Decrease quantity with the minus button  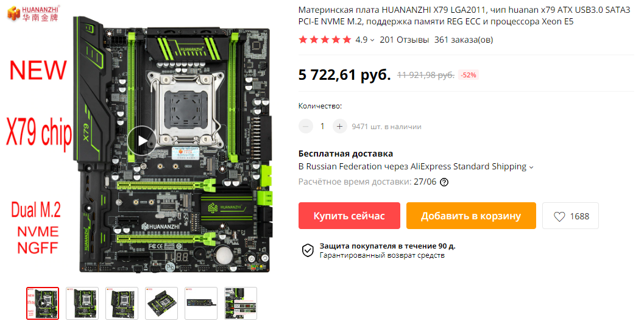306,127
